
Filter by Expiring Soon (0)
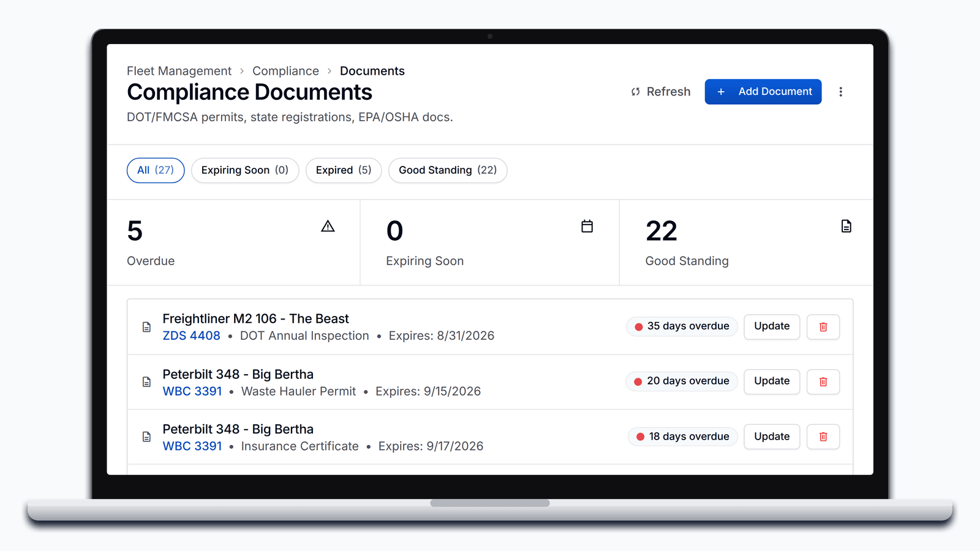tap(245, 170)
